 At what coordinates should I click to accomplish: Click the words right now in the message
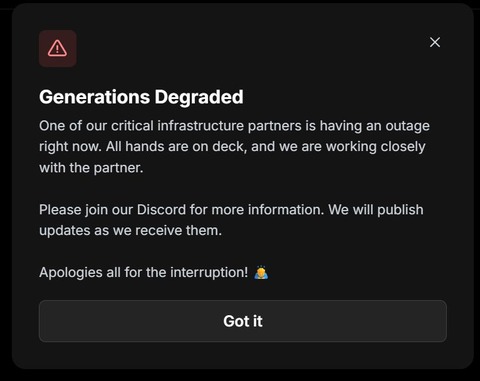coord(70,147)
